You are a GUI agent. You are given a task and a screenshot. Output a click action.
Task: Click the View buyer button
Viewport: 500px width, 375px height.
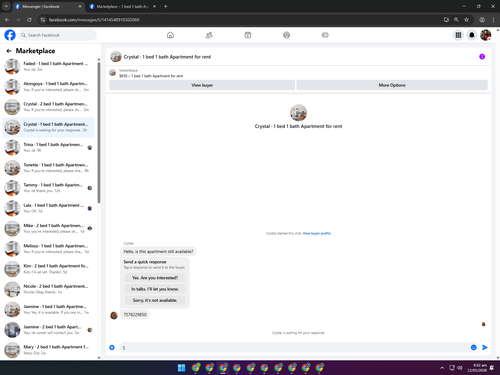(202, 85)
